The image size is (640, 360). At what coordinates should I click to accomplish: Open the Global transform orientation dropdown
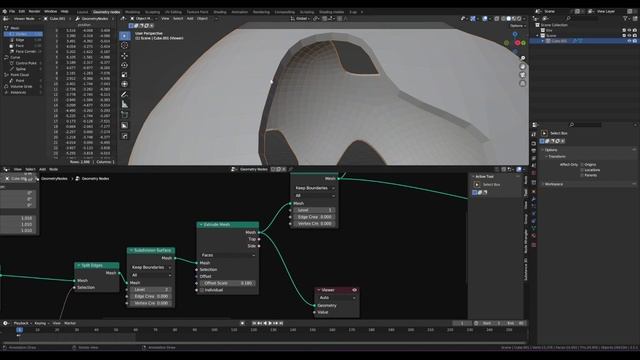[x=301, y=19]
